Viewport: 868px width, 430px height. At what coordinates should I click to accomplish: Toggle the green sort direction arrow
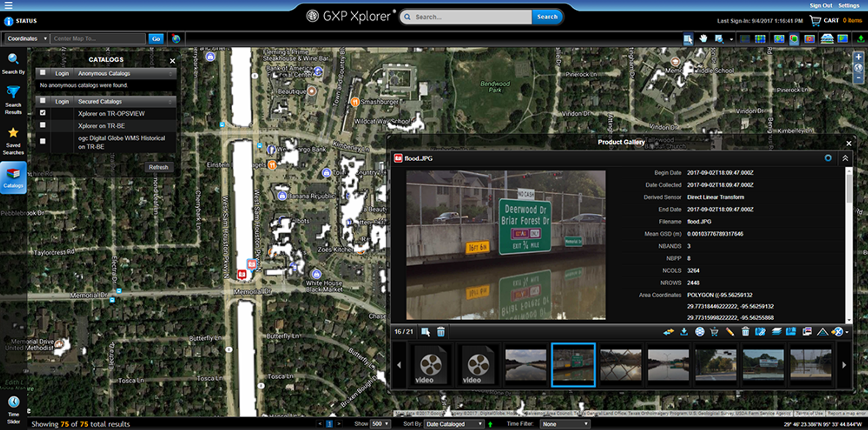[490, 424]
